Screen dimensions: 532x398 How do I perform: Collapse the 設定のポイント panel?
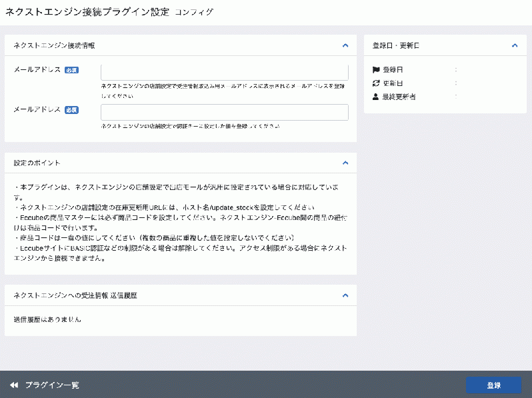345,163
